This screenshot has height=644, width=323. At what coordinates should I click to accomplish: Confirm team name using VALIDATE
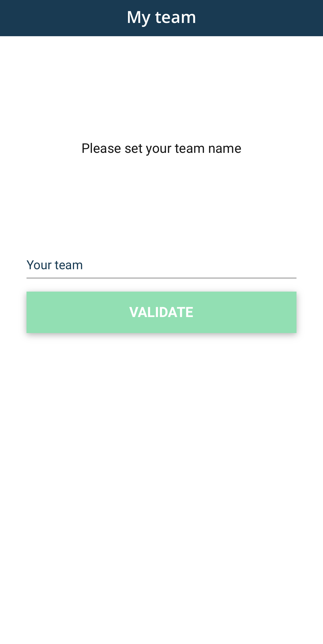pyautogui.click(x=161, y=312)
